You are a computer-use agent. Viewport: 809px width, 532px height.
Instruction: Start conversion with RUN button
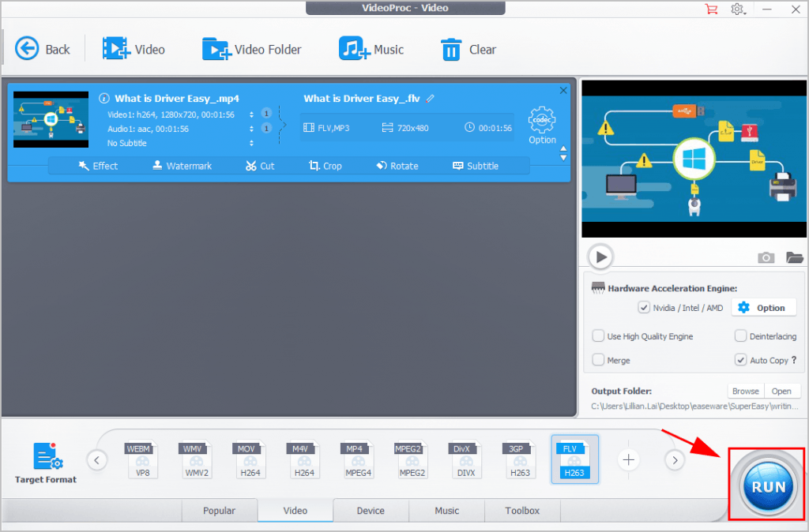pyautogui.click(x=768, y=486)
